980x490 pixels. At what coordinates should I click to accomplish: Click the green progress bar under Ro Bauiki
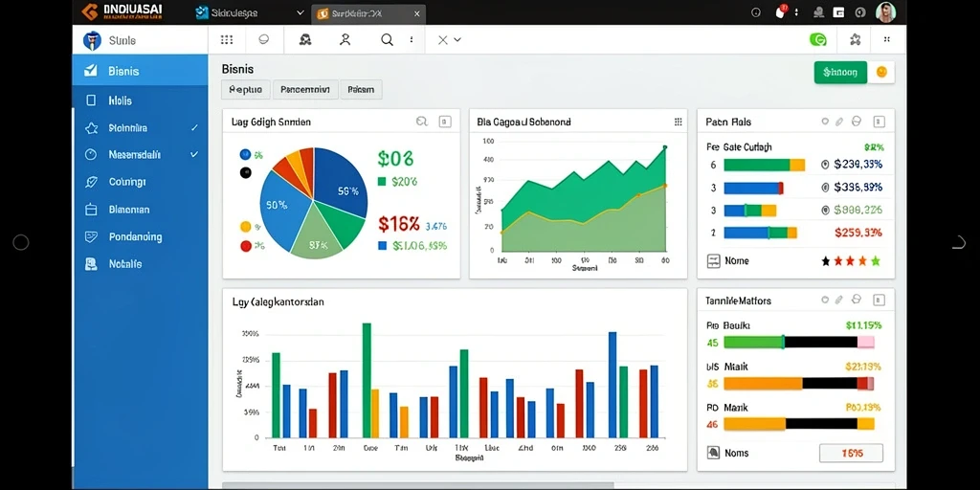tap(754, 342)
